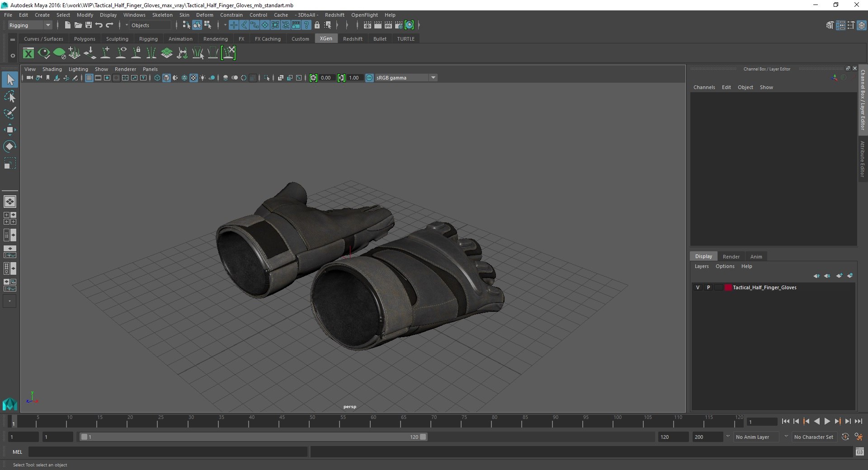Open the shelf options menu button

(x=13, y=56)
